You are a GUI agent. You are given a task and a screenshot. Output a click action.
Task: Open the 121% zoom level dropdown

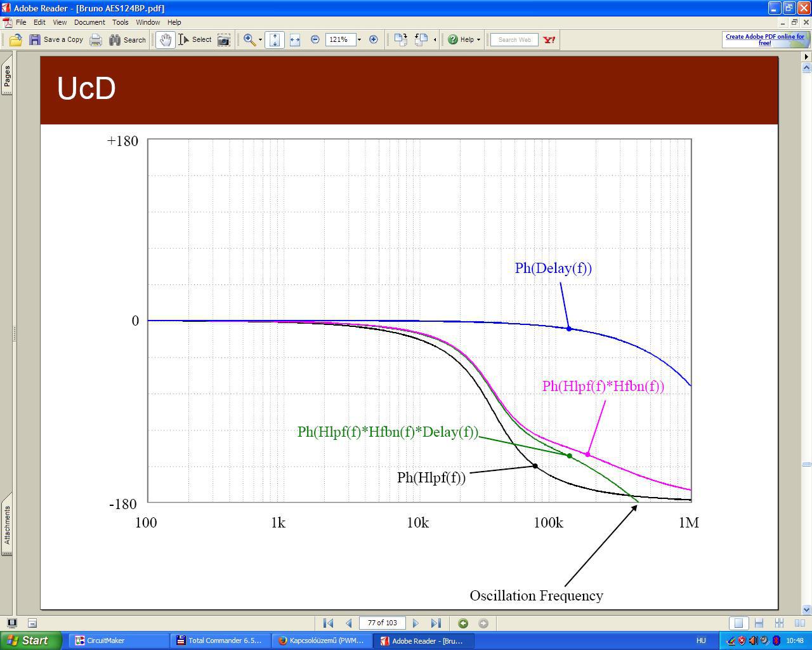359,40
